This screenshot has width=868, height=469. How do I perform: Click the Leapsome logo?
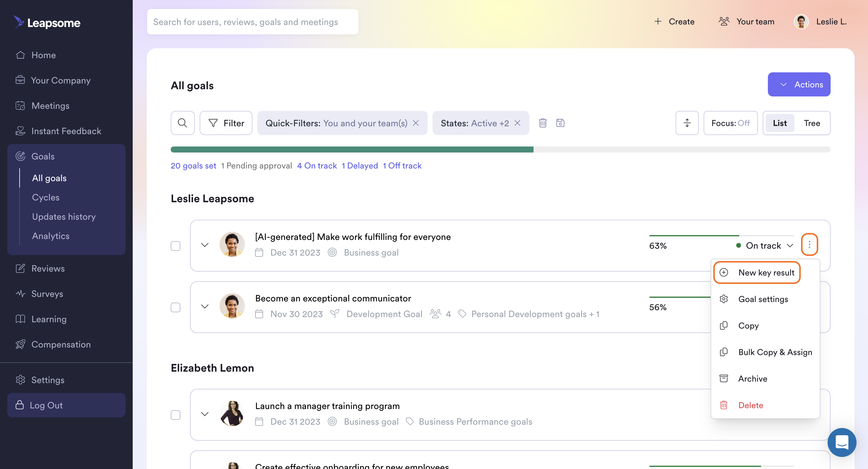47,22
